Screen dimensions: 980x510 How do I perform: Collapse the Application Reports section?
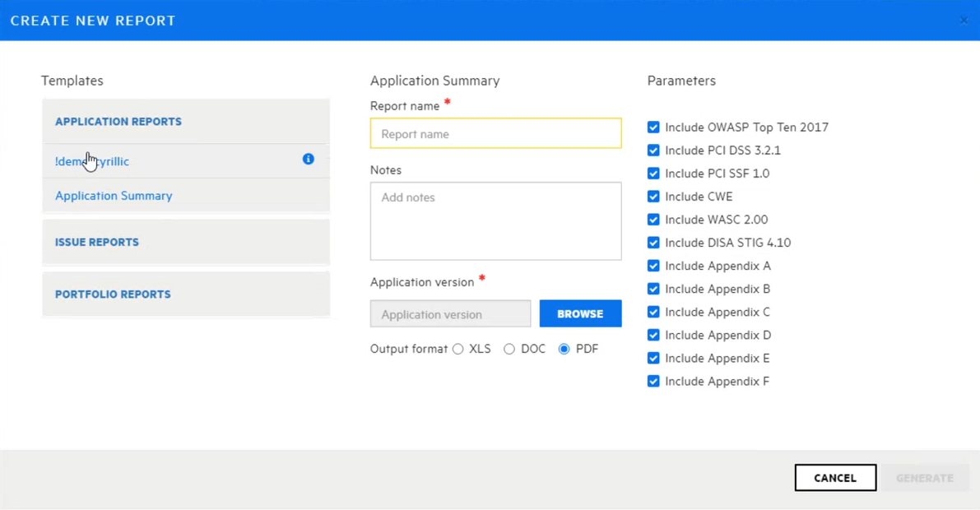(x=118, y=122)
